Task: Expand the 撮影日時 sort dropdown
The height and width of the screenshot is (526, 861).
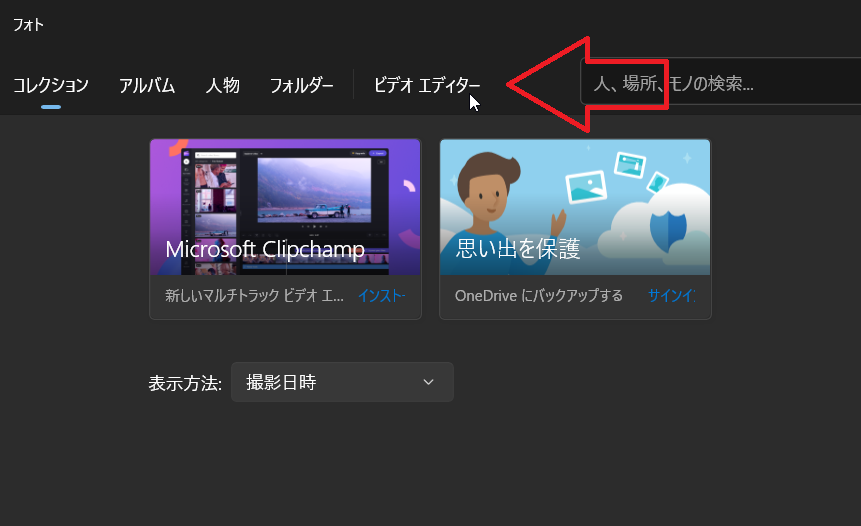Action: 342,382
